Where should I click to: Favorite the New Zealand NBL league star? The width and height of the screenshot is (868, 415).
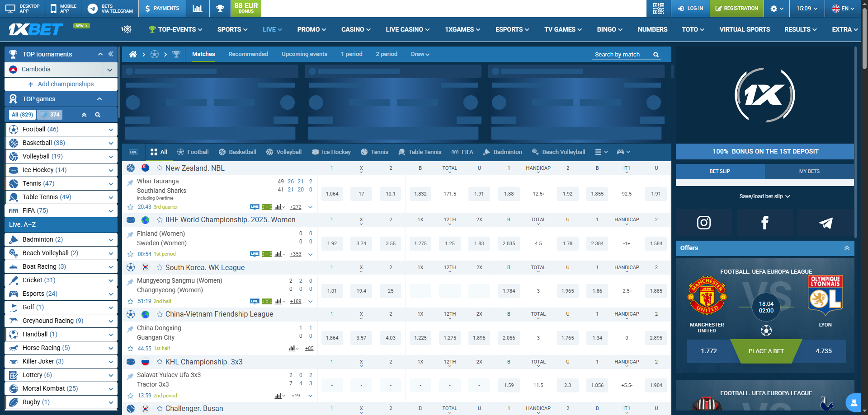(160, 168)
